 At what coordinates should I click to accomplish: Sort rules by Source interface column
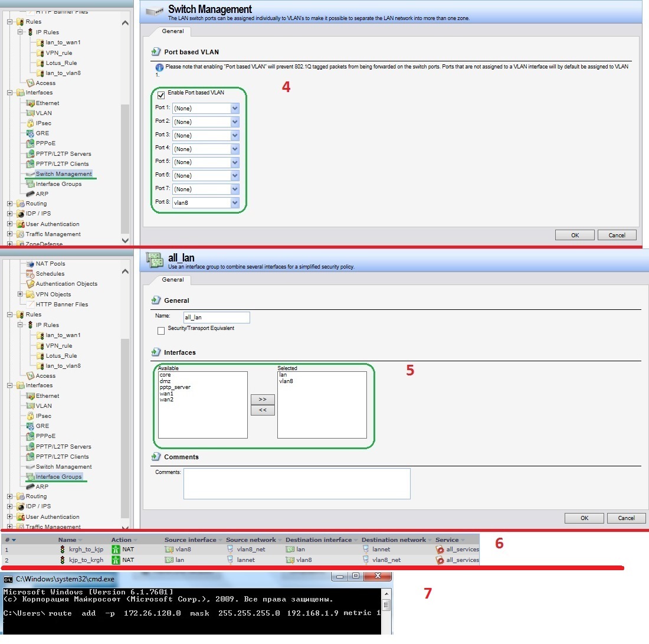[190, 540]
